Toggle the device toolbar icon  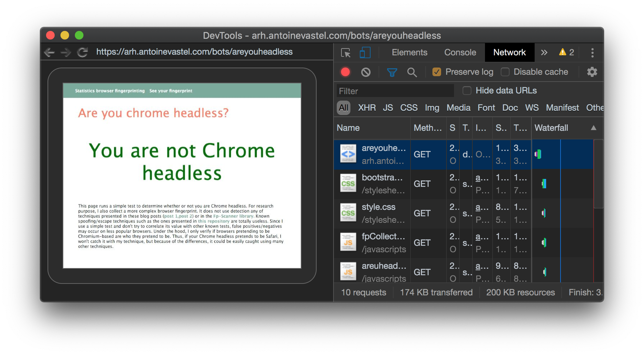point(365,53)
